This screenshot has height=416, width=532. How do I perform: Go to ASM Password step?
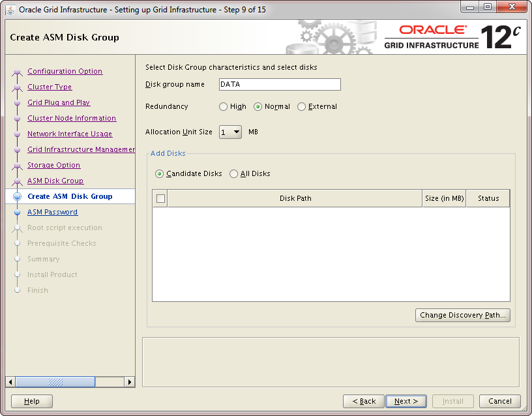[x=52, y=212]
